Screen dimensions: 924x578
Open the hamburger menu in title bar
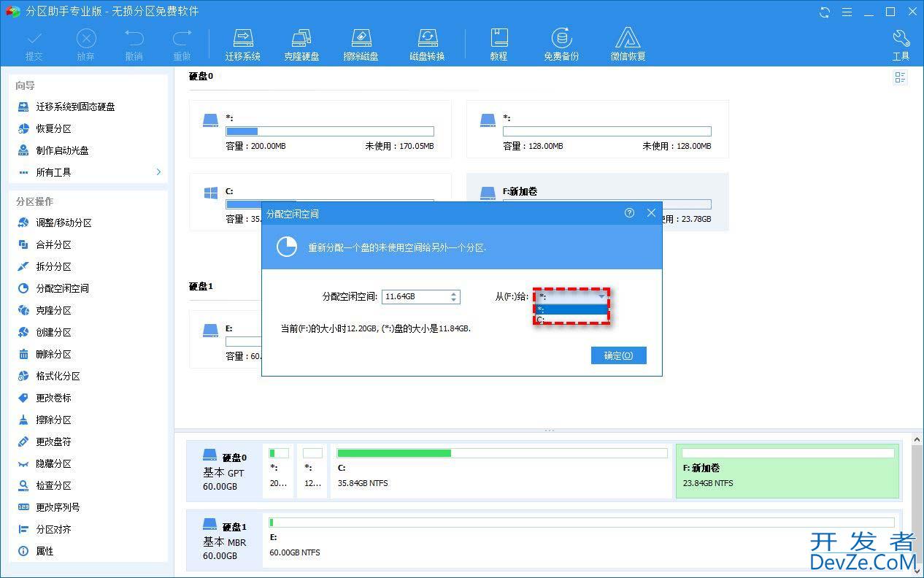click(x=847, y=12)
